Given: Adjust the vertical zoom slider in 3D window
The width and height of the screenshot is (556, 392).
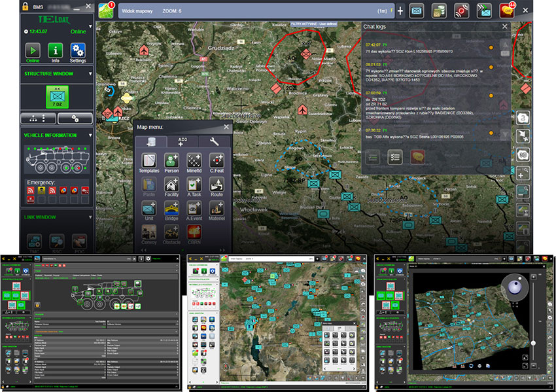Looking at the screenshot, I should point(533,343).
